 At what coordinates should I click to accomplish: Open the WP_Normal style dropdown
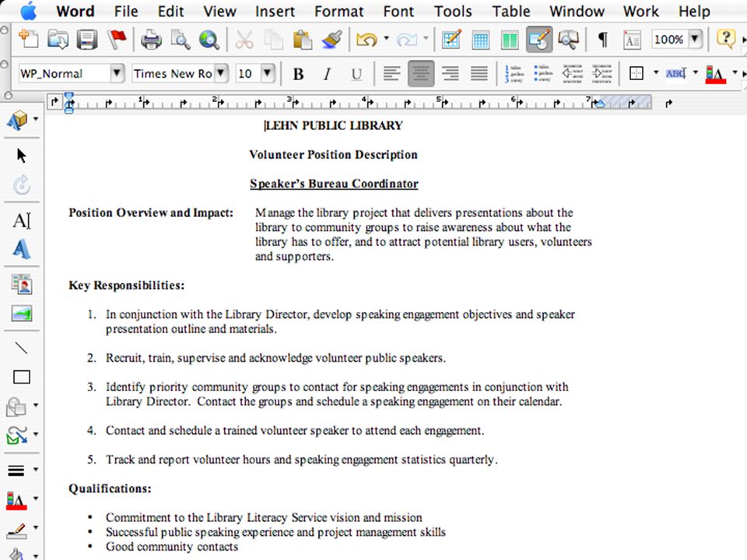pyautogui.click(x=116, y=73)
